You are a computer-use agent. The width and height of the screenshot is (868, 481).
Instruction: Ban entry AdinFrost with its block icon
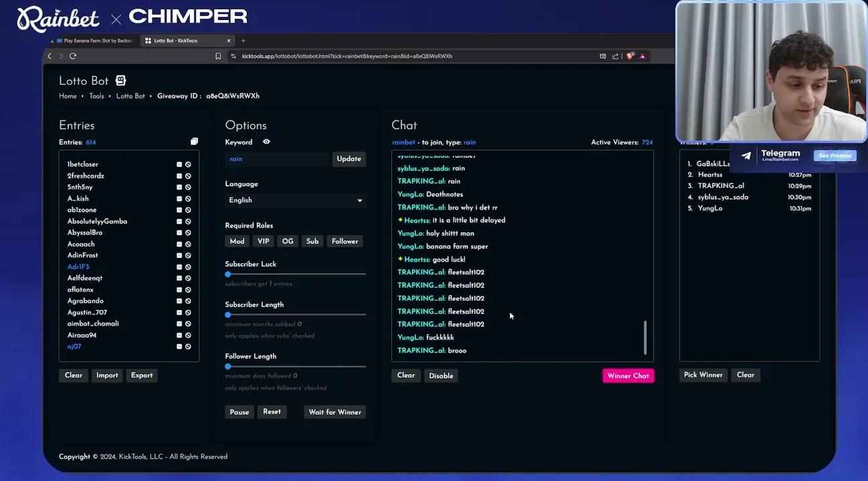pyautogui.click(x=188, y=255)
